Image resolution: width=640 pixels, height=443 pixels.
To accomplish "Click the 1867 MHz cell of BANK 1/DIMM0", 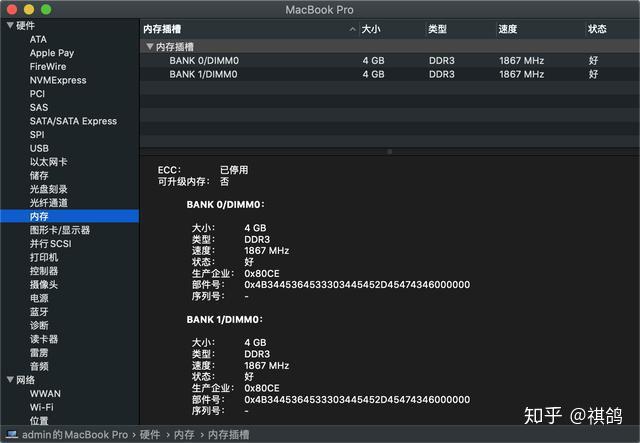I will click(521, 74).
